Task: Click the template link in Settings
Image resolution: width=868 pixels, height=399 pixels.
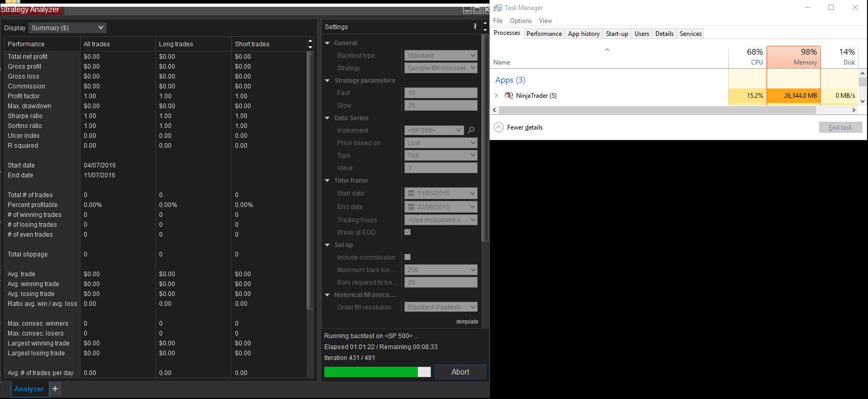Action: tap(467, 321)
